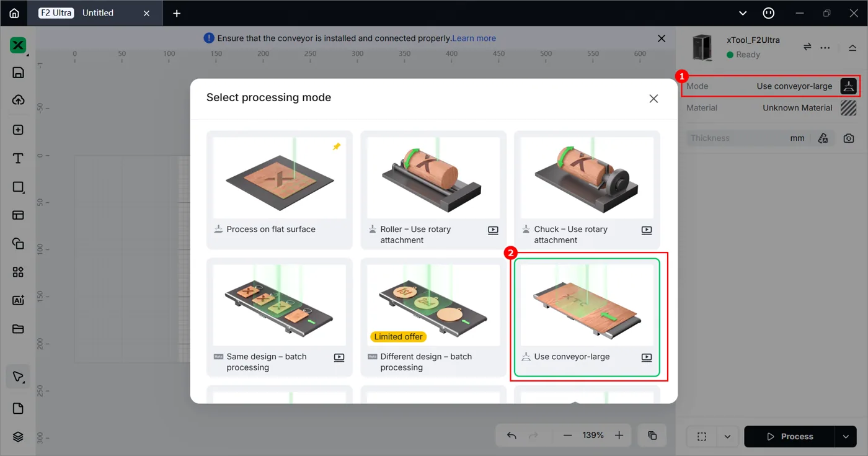
Task: Add a new project tab
Action: coord(177,13)
